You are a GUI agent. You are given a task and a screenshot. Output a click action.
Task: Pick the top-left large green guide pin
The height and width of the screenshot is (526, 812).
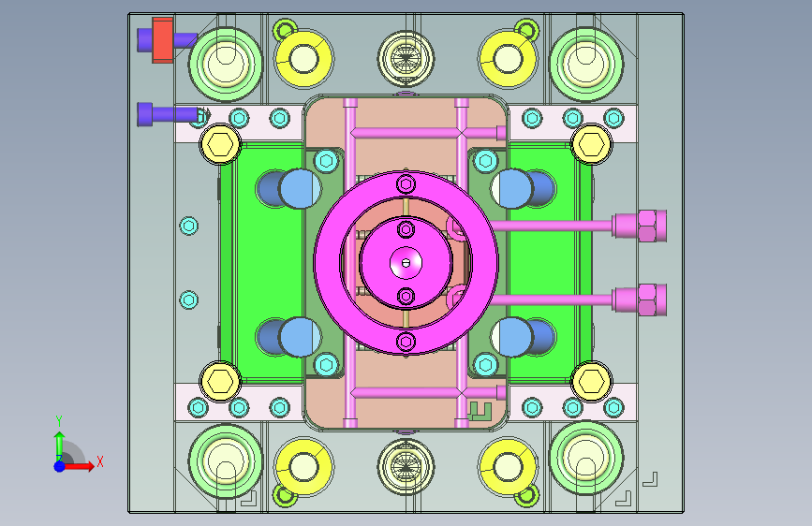tap(226, 65)
